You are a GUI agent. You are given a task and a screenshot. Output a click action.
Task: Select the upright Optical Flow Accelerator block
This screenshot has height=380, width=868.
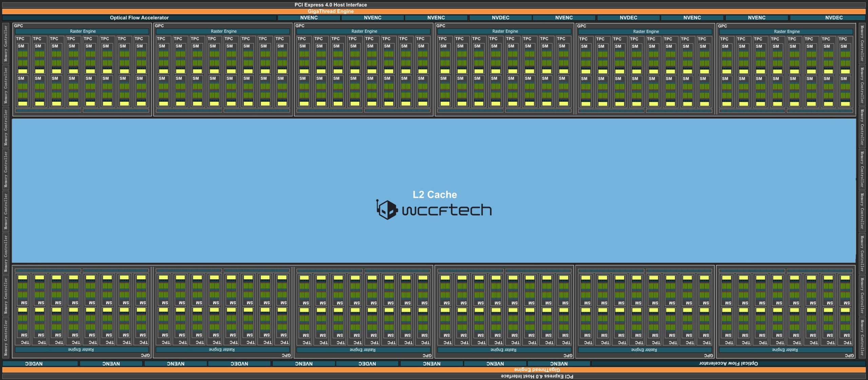click(139, 18)
